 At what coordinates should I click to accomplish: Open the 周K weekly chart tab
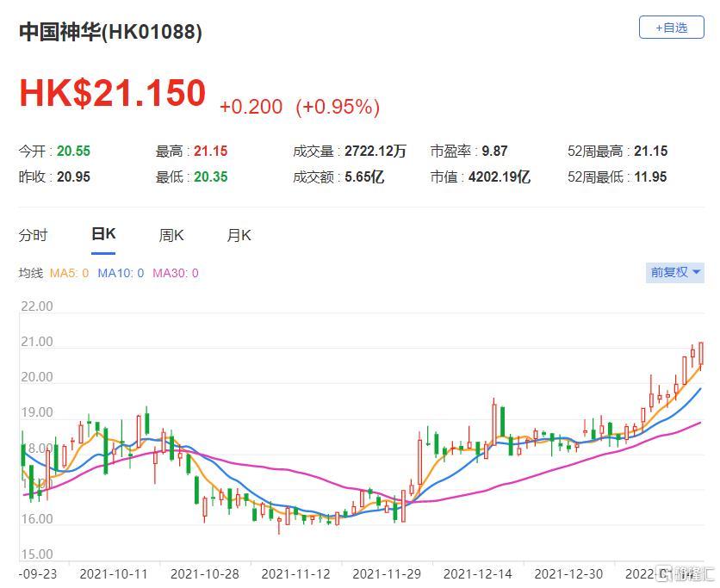(171, 236)
